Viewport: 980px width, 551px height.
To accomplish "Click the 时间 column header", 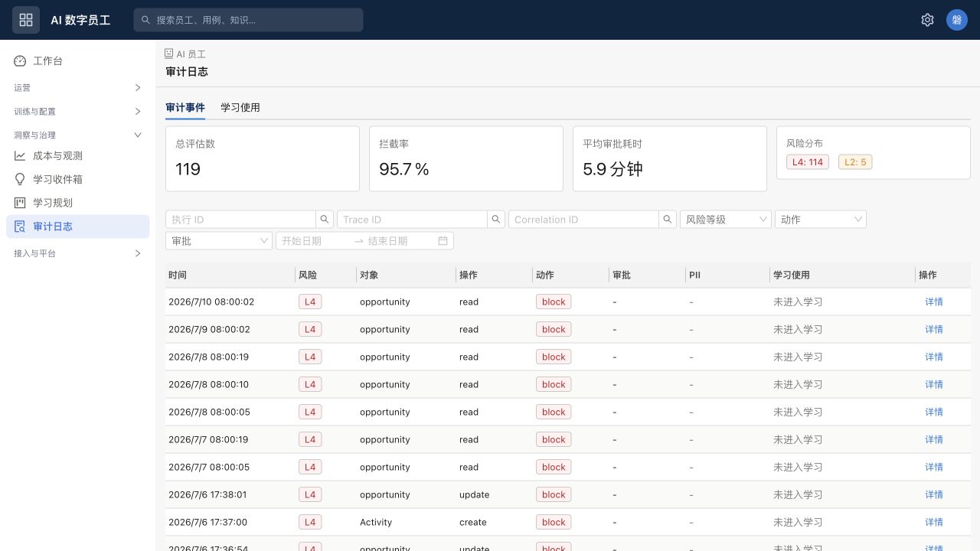I will [230, 275].
